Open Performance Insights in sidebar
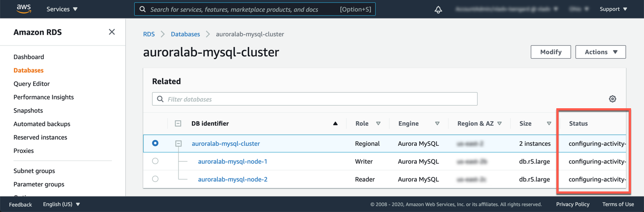This screenshot has height=212, width=644. [44, 97]
